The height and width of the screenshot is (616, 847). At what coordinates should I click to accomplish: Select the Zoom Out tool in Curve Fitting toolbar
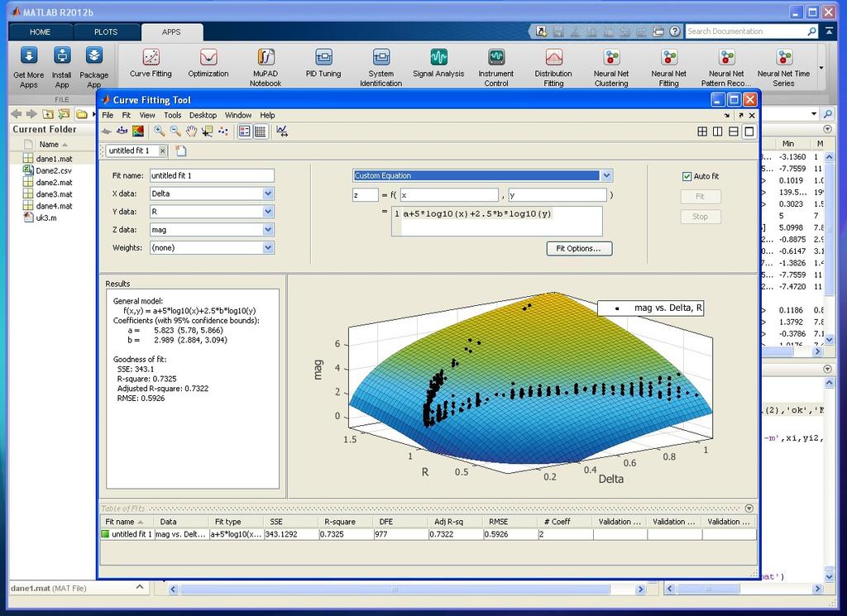tap(175, 131)
